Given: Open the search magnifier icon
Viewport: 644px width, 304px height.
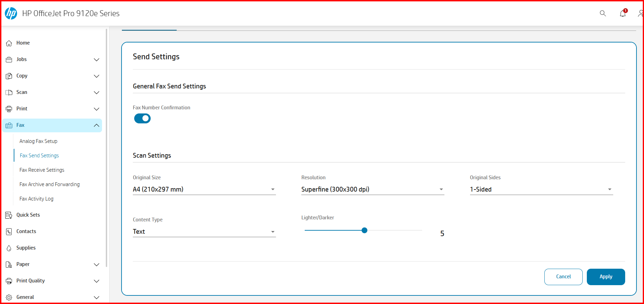Looking at the screenshot, I should [x=603, y=13].
